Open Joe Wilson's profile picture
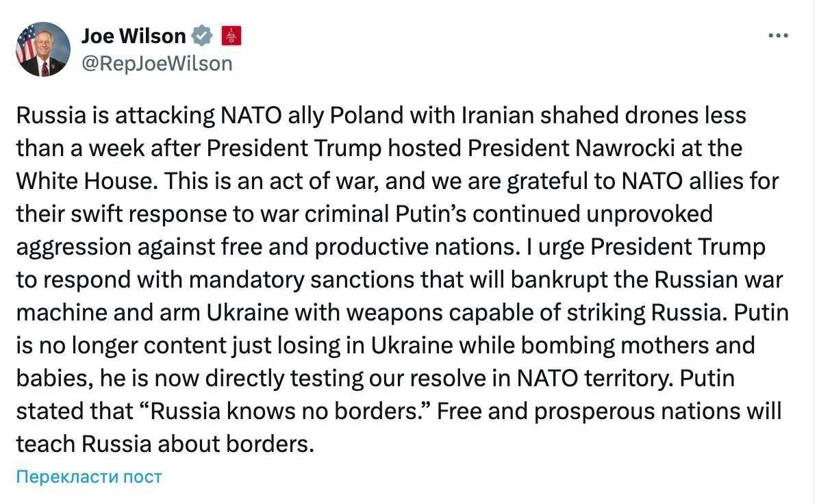 point(43,49)
